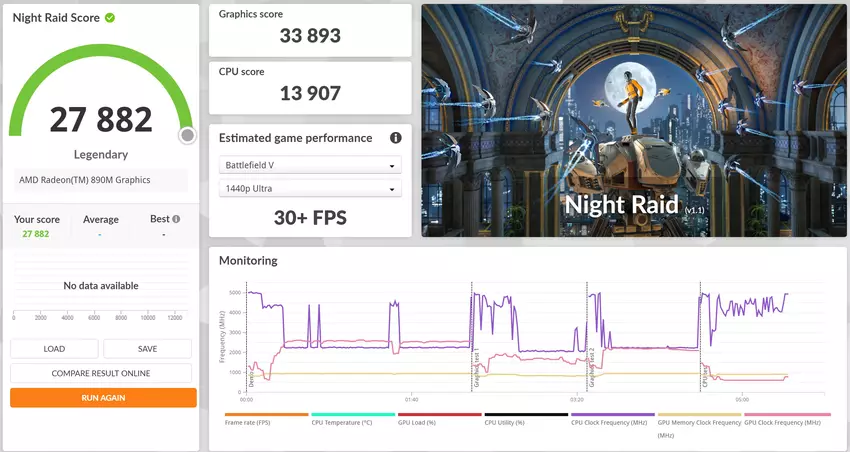The width and height of the screenshot is (850, 452).
Task: Open the Battlefield V game dropdown
Action: (x=310, y=166)
